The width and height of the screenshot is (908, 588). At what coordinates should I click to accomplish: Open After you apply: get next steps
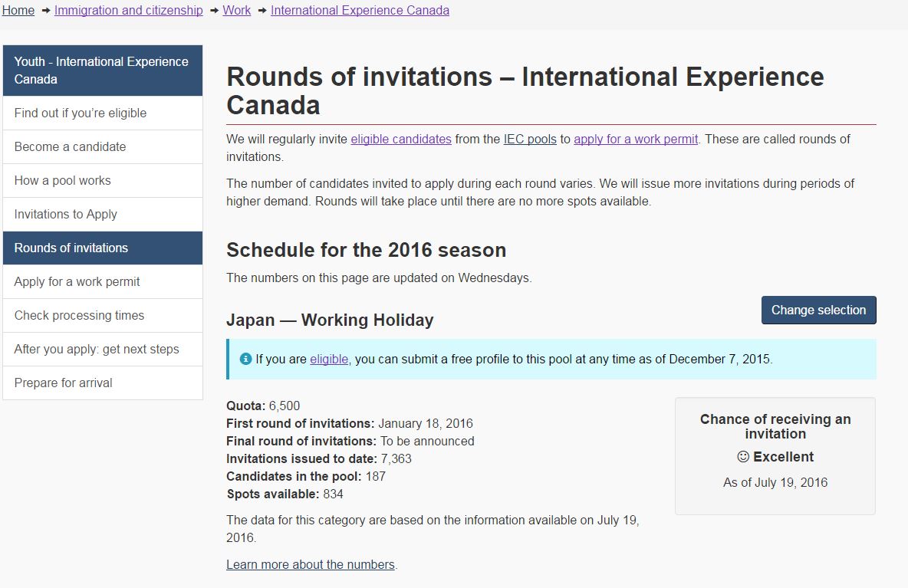click(103, 349)
